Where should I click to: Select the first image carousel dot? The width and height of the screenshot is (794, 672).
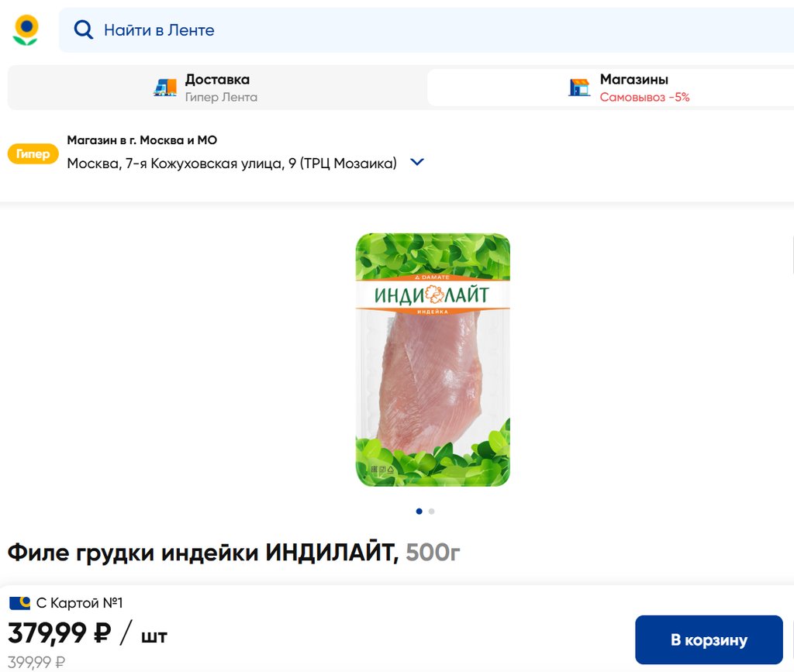click(x=419, y=512)
